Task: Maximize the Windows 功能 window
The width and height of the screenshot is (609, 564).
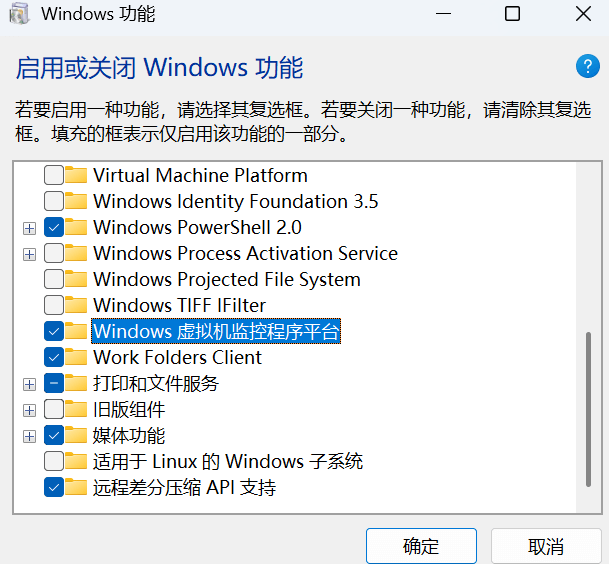Action: coord(512,14)
